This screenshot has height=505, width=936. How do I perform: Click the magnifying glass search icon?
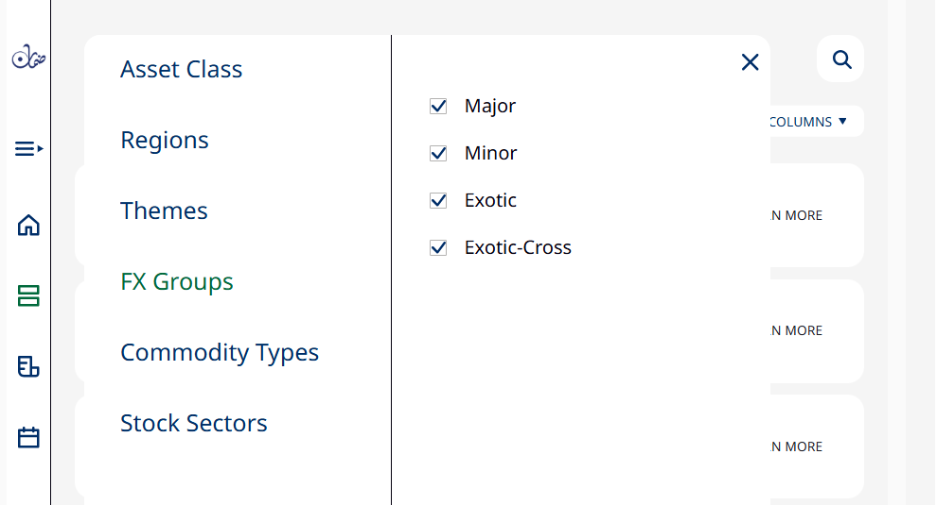click(842, 59)
